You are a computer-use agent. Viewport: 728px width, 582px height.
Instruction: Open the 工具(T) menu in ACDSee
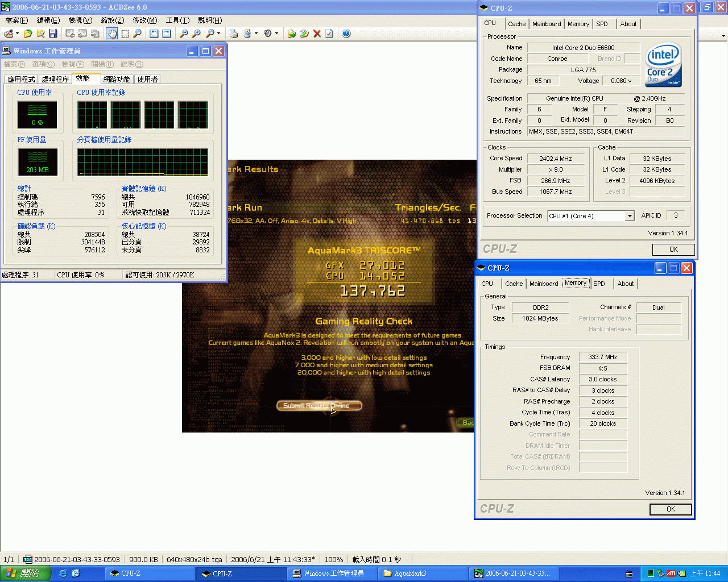pyautogui.click(x=177, y=20)
